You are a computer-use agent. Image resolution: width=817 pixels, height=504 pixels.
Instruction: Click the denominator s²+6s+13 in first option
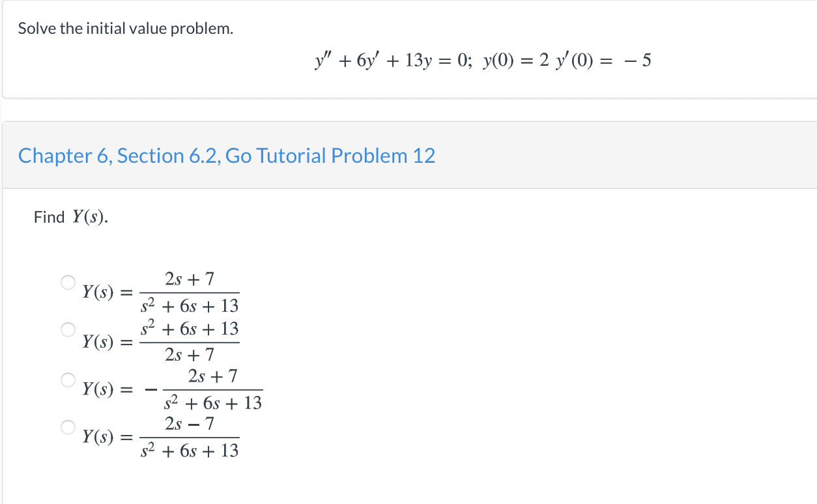coord(190,305)
